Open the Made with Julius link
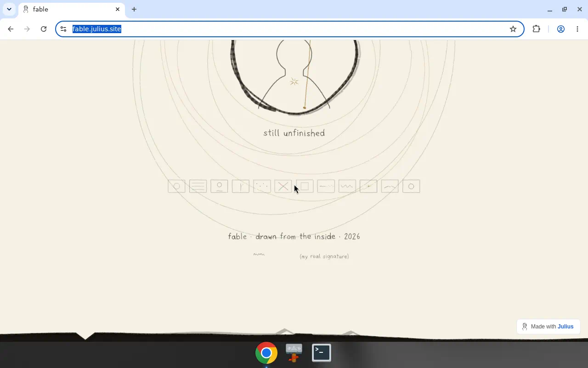Viewport: 588px width, 368px height. tap(548, 327)
